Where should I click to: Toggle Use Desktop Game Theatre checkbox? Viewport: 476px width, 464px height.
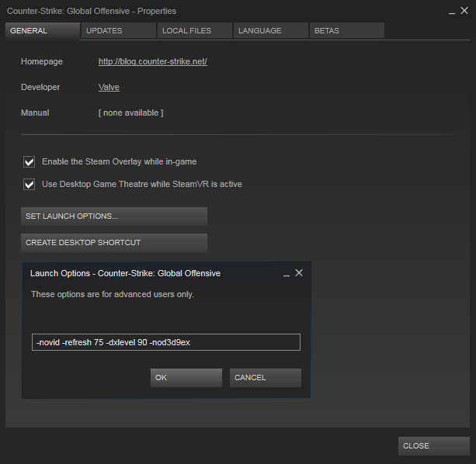click(30, 184)
